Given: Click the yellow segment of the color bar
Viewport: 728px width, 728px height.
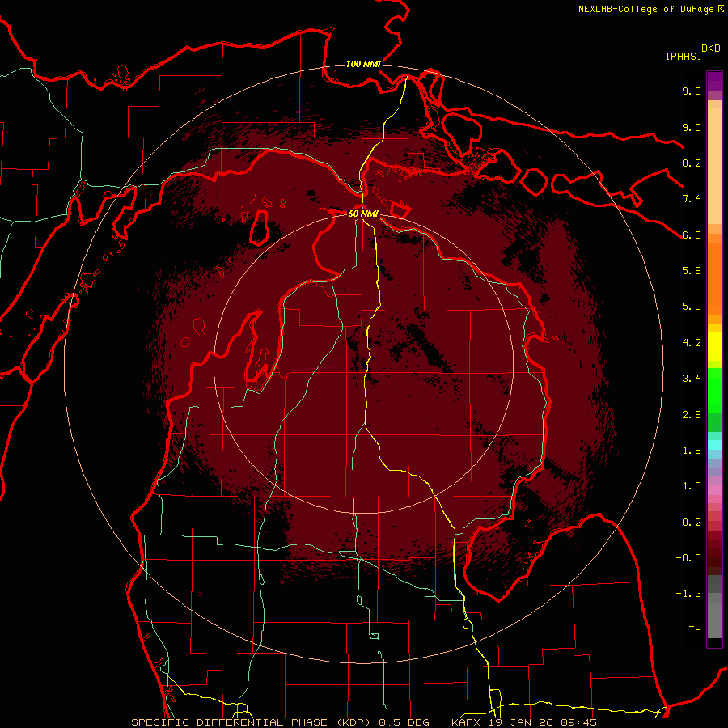Looking at the screenshot, I should 714,346.
